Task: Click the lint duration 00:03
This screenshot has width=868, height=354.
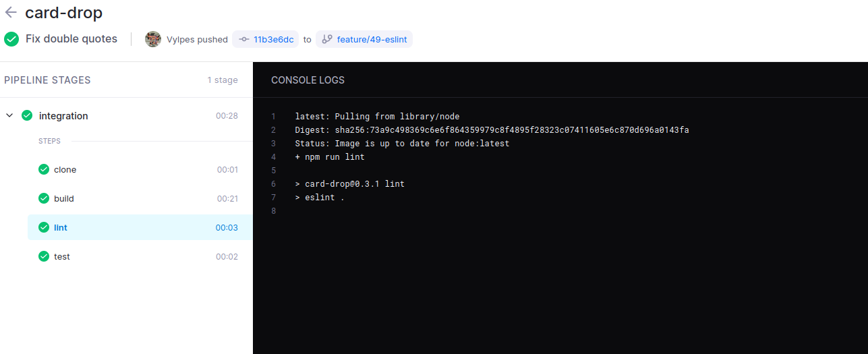Action: coord(227,227)
